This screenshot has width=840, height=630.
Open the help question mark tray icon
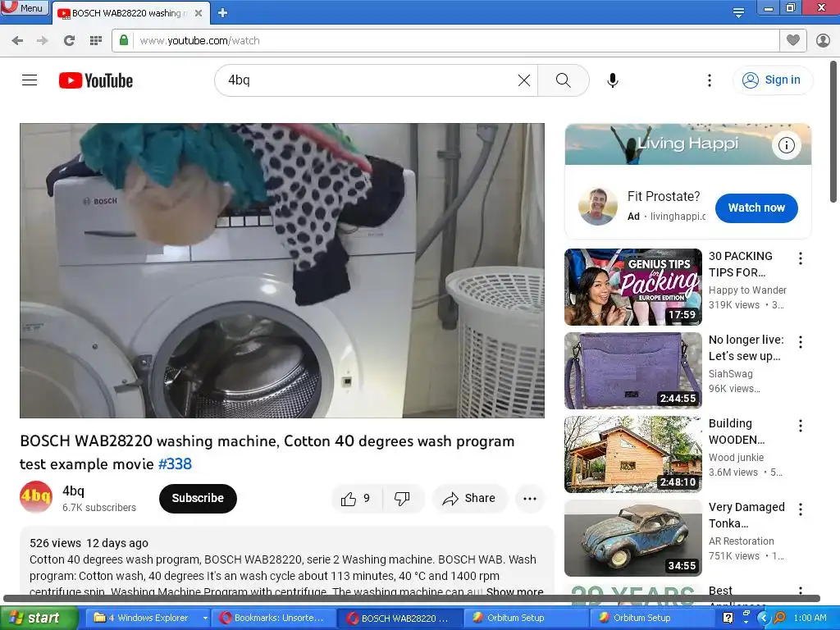[728, 618]
